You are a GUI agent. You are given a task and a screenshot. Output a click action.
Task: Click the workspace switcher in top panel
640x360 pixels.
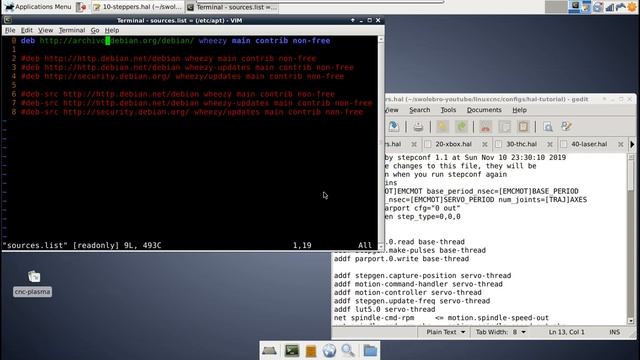point(556,7)
